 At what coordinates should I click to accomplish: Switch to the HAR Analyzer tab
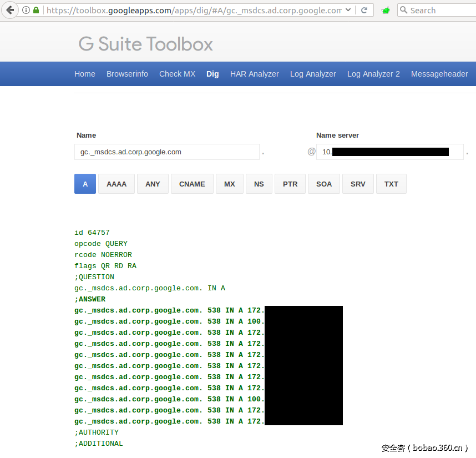pyautogui.click(x=254, y=74)
